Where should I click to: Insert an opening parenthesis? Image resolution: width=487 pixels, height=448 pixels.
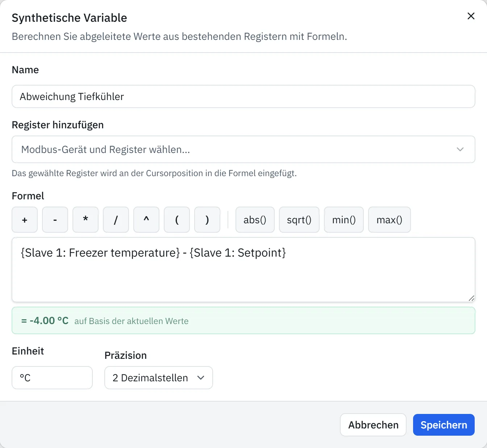[177, 220]
